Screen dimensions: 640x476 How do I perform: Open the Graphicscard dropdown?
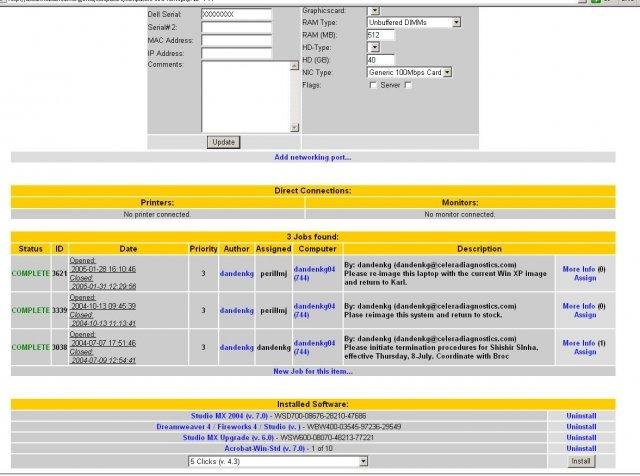tap(374, 11)
